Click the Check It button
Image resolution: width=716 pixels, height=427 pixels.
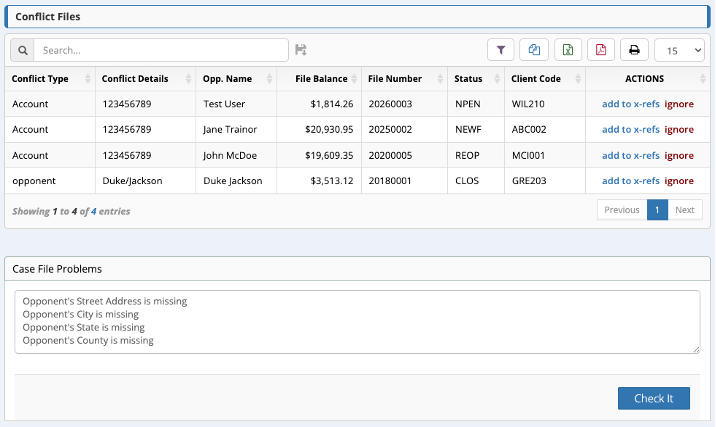click(x=653, y=398)
